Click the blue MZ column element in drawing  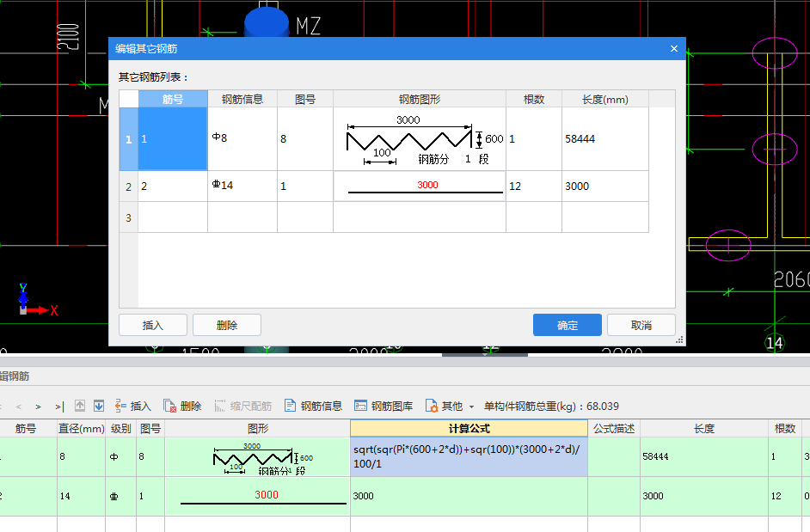(267, 21)
